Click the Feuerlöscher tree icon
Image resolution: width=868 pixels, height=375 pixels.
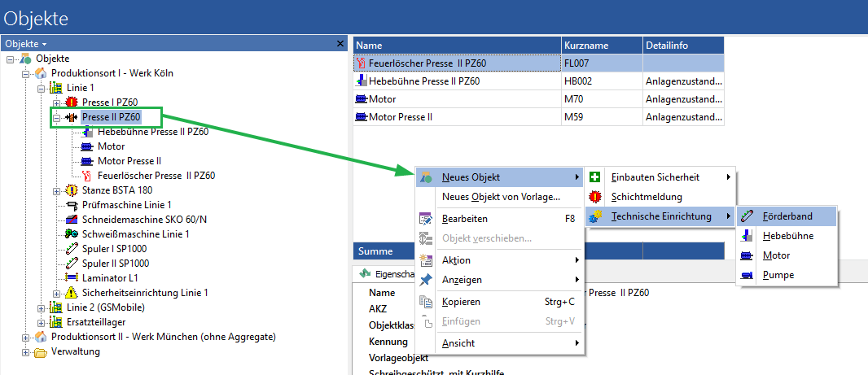click(x=87, y=176)
